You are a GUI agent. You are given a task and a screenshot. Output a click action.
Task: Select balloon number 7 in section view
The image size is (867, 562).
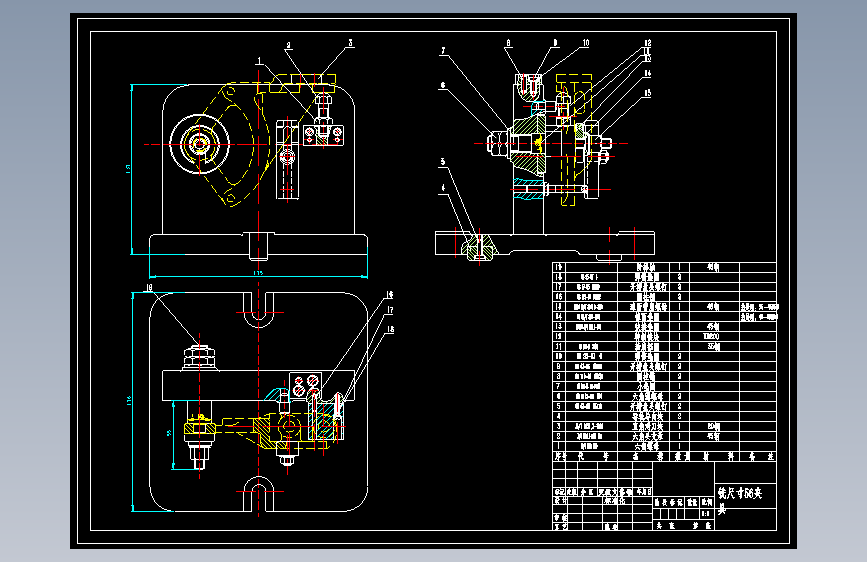443,51
